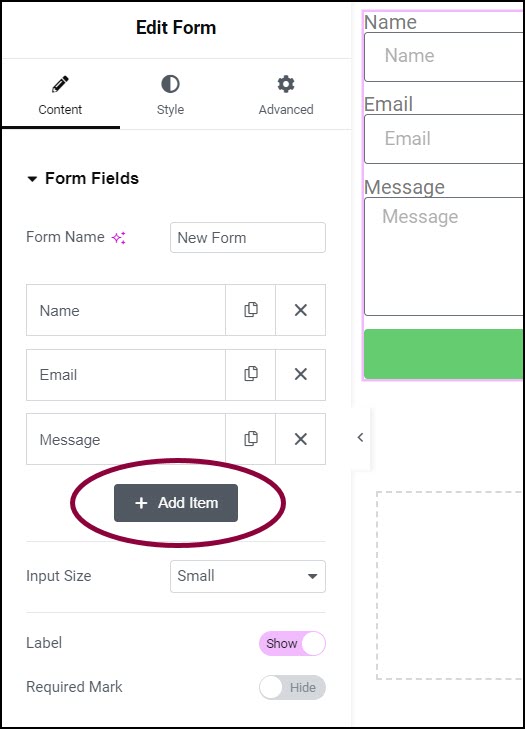Switch to the Style tab
This screenshot has height=729, width=525.
170,95
